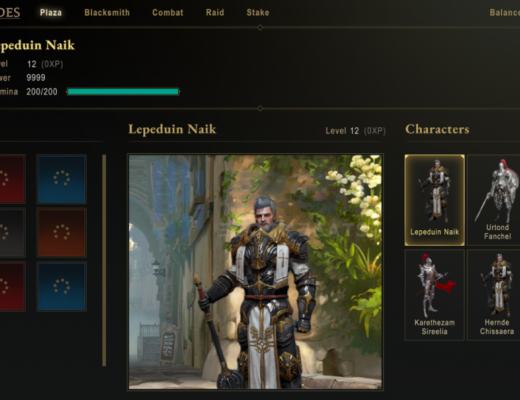520x400 pixels.
Task: Go to the Raid tab
Action: coord(215,13)
